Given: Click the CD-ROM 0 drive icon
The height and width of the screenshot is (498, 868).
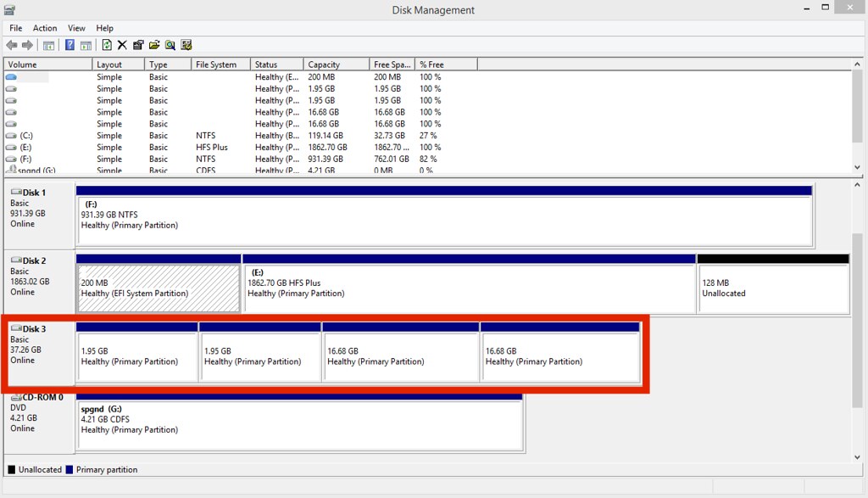Looking at the screenshot, I should click(x=16, y=397).
